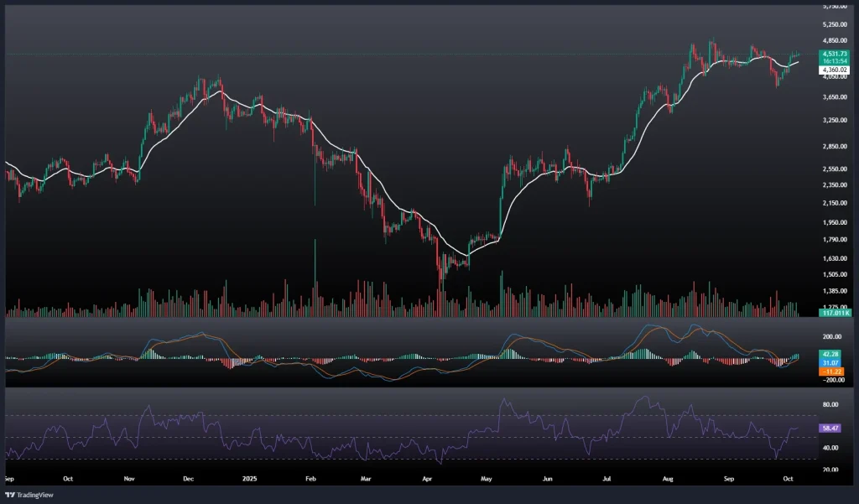Click the May label on the time axis
The height and width of the screenshot is (504, 859).
[x=487, y=479]
